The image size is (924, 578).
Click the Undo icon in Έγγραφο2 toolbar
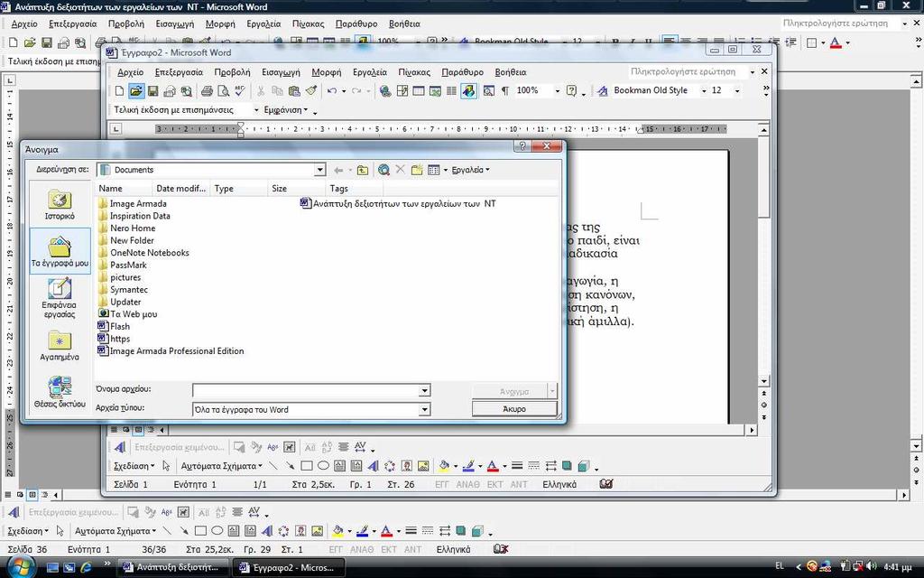click(332, 91)
